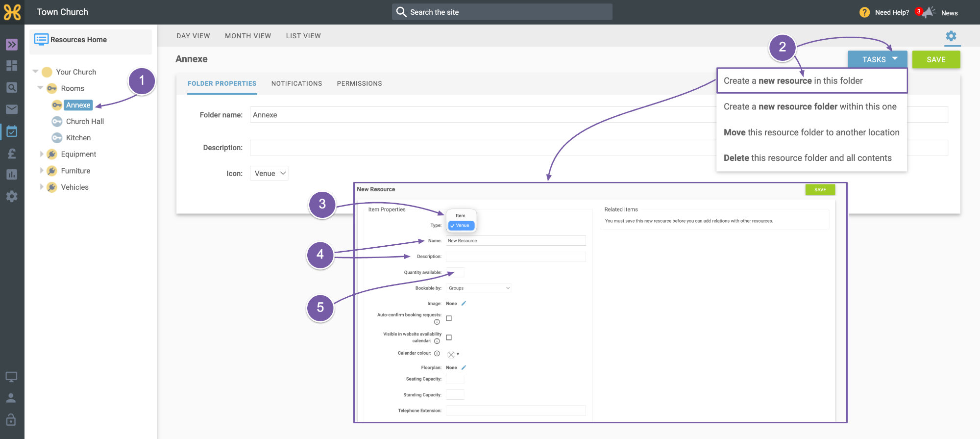Viewport: 980px width, 439px height.
Task: Open the pound sign giving module icon
Action: click(x=12, y=154)
